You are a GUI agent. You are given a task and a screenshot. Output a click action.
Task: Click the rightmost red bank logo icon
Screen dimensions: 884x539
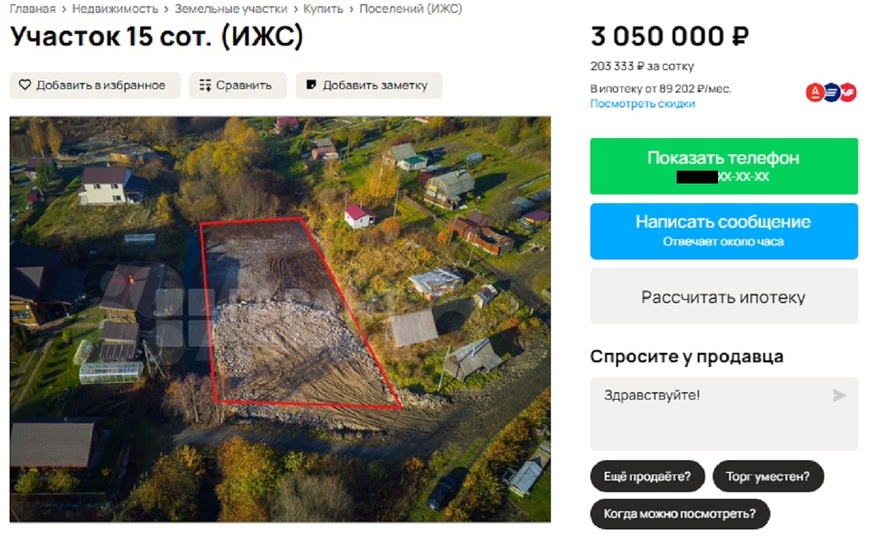(848, 92)
